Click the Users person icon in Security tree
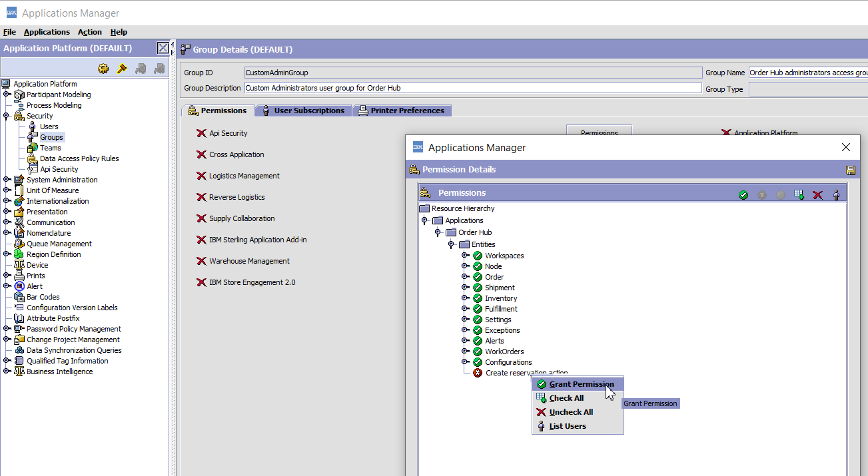This screenshot has height=476, width=868. 32,126
